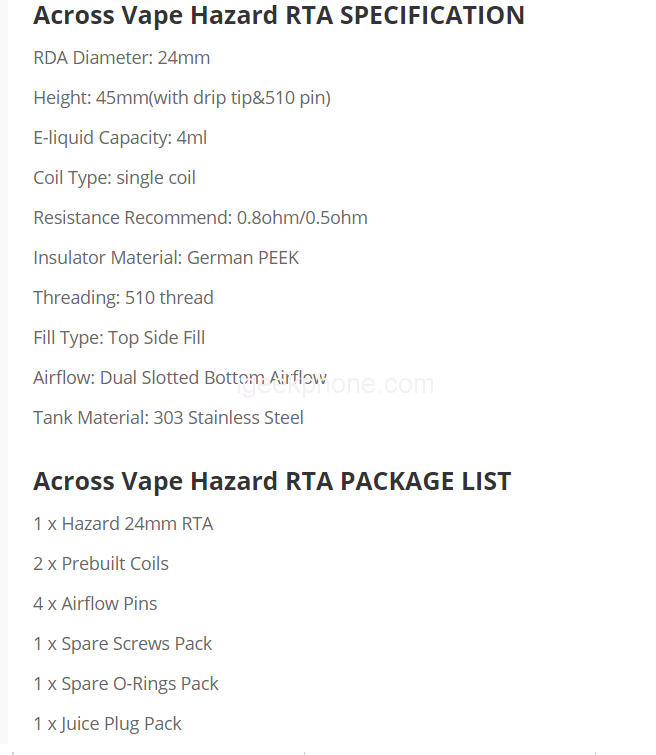Click the 1 x Spare O-Rings Pack item
The image size is (656, 755).
(126, 684)
